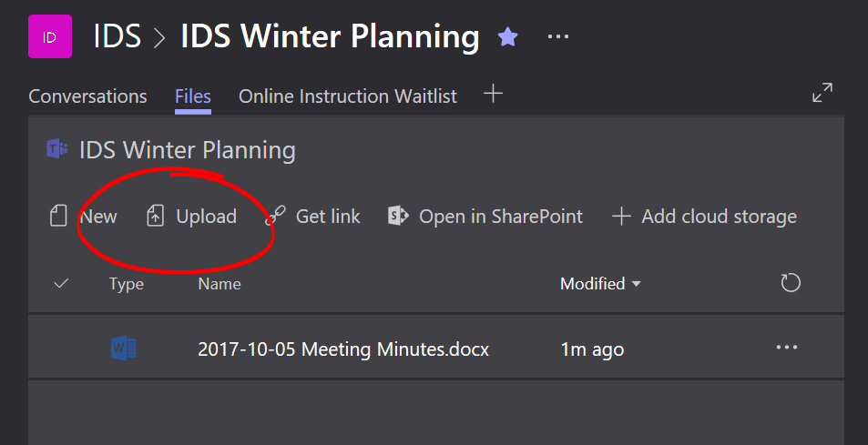Go to IDS team breadcrumb
868x445 pixels.
coord(117,36)
